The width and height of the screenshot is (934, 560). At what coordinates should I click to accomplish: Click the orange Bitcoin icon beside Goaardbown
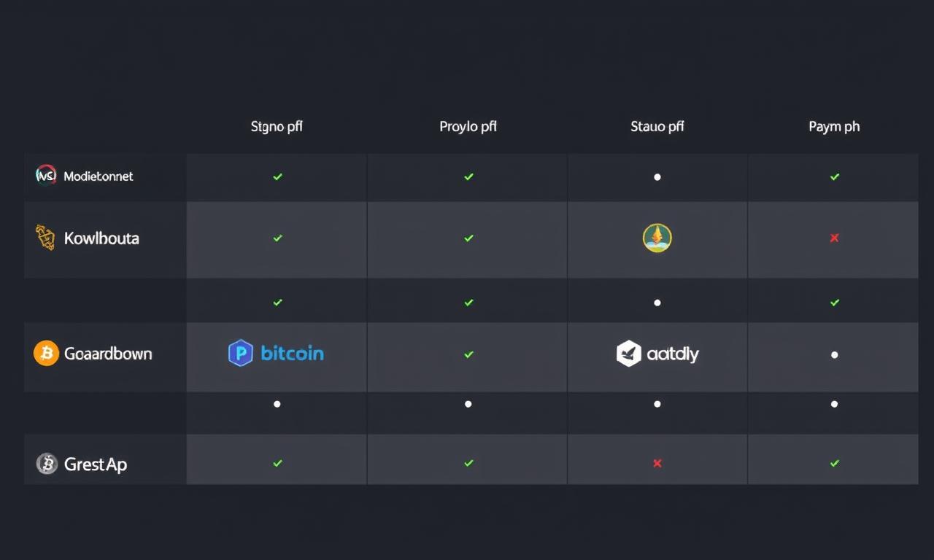pos(46,354)
